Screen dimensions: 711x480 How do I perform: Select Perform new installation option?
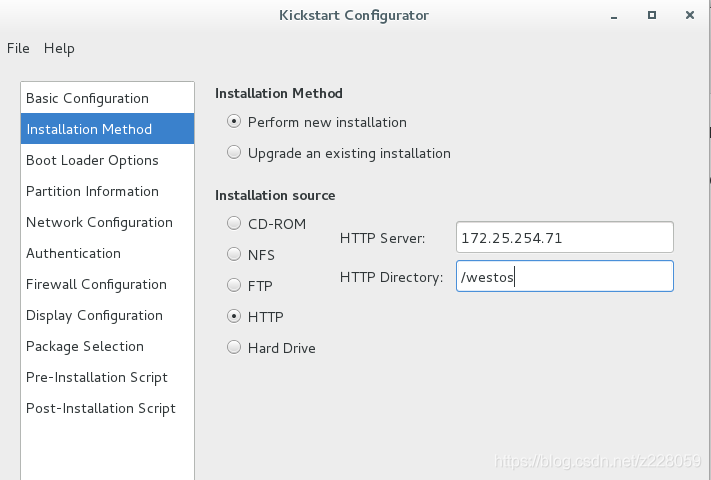pyautogui.click(x=234, y=122)
